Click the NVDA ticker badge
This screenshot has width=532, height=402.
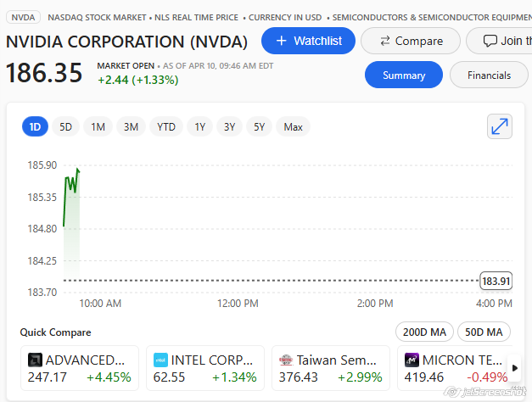point(23,17)
